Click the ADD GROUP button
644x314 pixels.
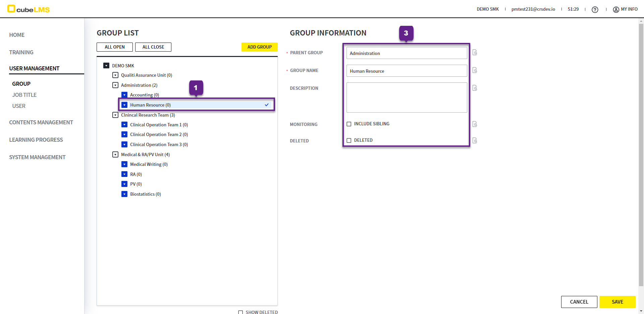[x=259, y=47]
